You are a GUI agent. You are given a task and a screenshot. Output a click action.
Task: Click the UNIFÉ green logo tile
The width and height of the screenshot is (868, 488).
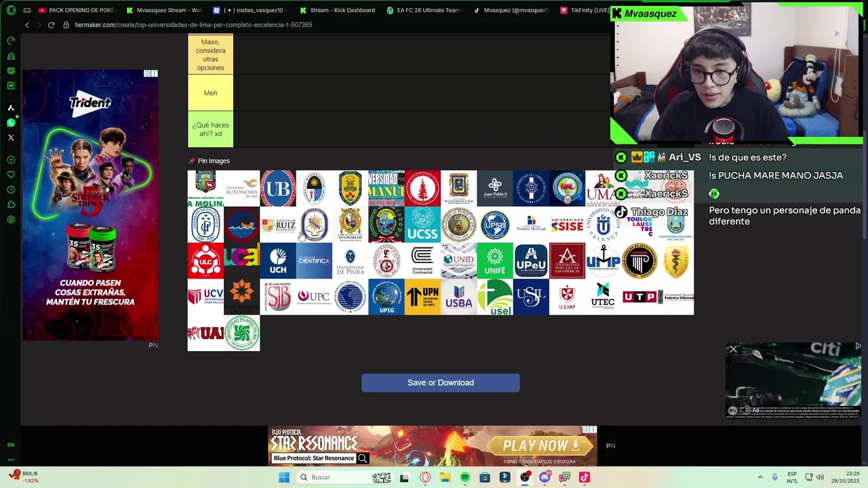[494, 261]
